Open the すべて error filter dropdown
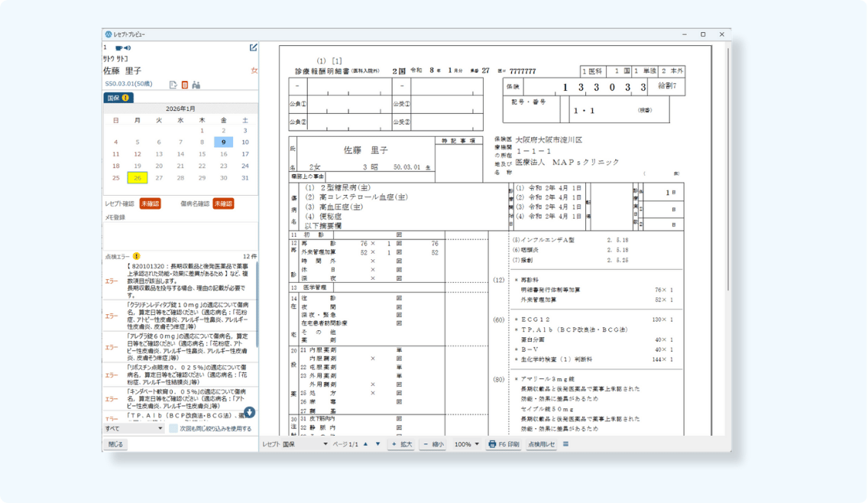Image resolution: width=868 pixels, height=503 pixels. coord(134,429)
